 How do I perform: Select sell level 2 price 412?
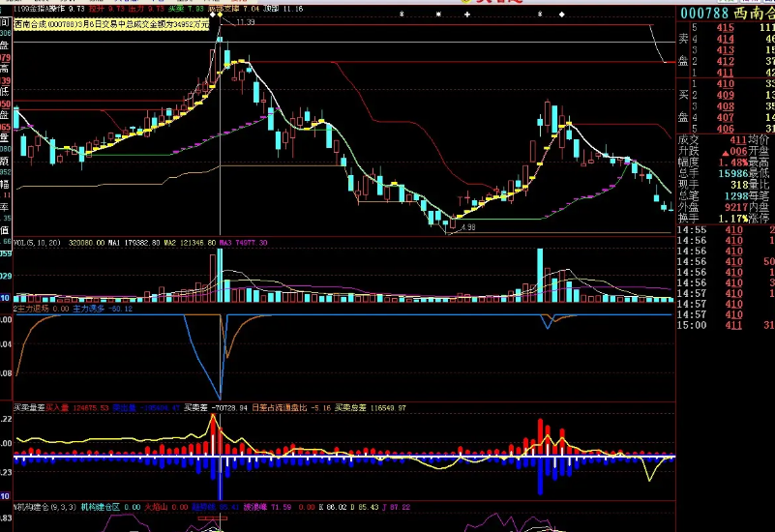coord(725,62)
